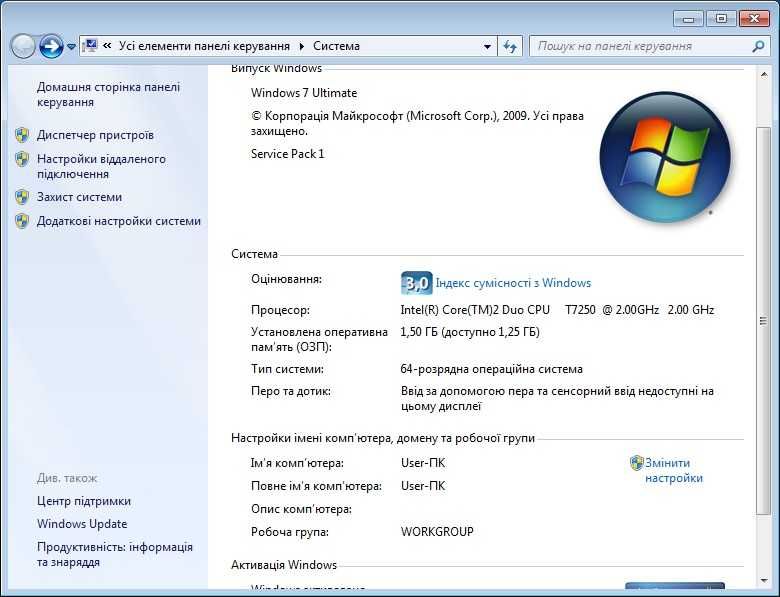
Task: Open 'Продуктивність: інформація та знаряддя' link
Action: coord(114,555)
